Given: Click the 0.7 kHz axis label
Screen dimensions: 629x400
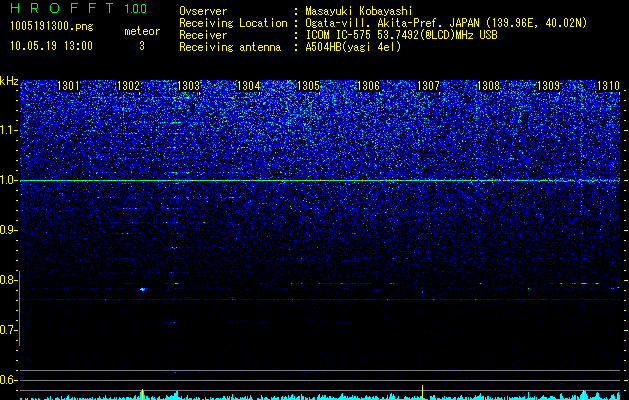Looking at the screenshot, I should click(9, 330).
